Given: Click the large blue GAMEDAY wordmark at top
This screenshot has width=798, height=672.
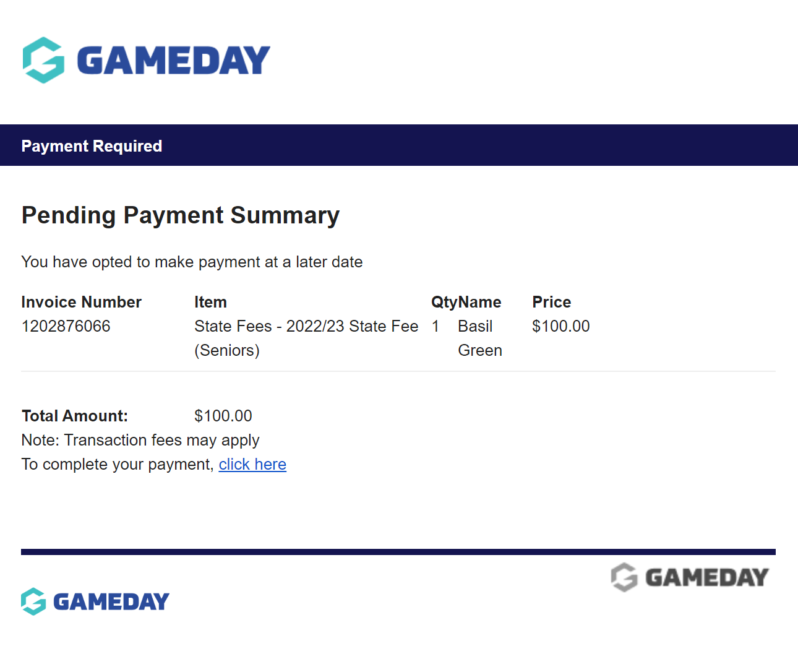Looking at the screenshot, I should coord(174,60).
